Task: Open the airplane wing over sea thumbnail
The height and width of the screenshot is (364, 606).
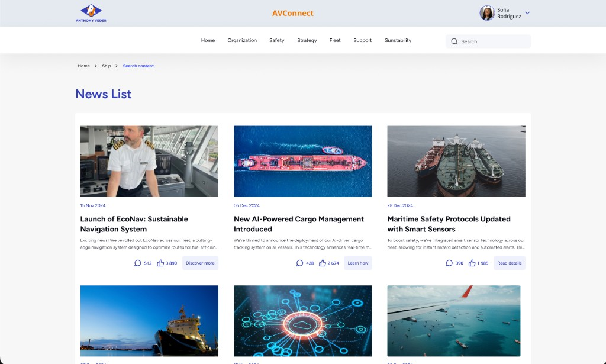Action: point(454,321)
